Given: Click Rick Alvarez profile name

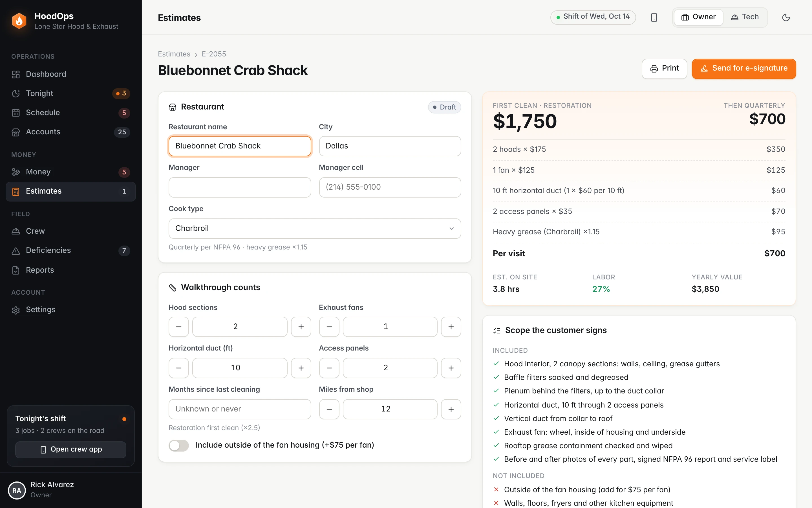Looking at the screenshot, I should click(x=52, y=485).
